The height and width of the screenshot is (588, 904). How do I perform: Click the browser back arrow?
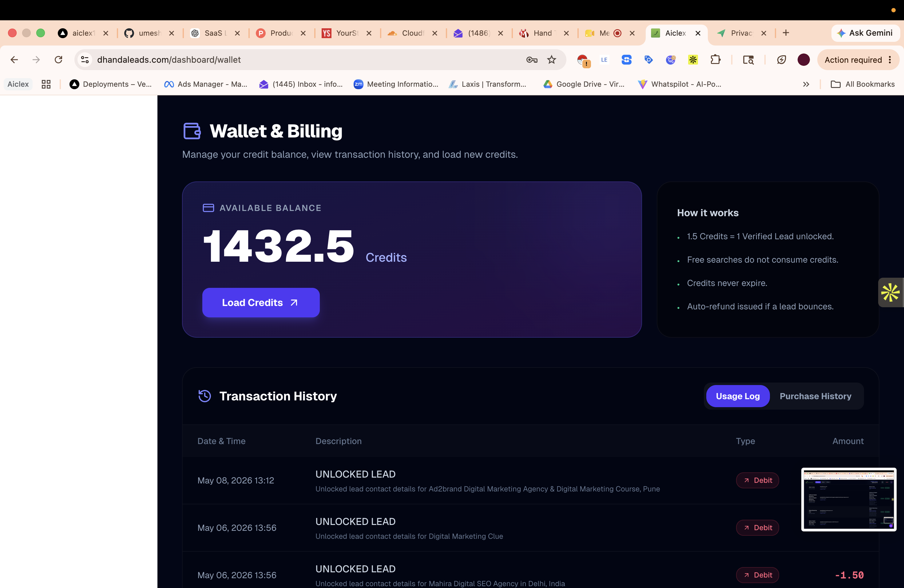coord(14,60)
